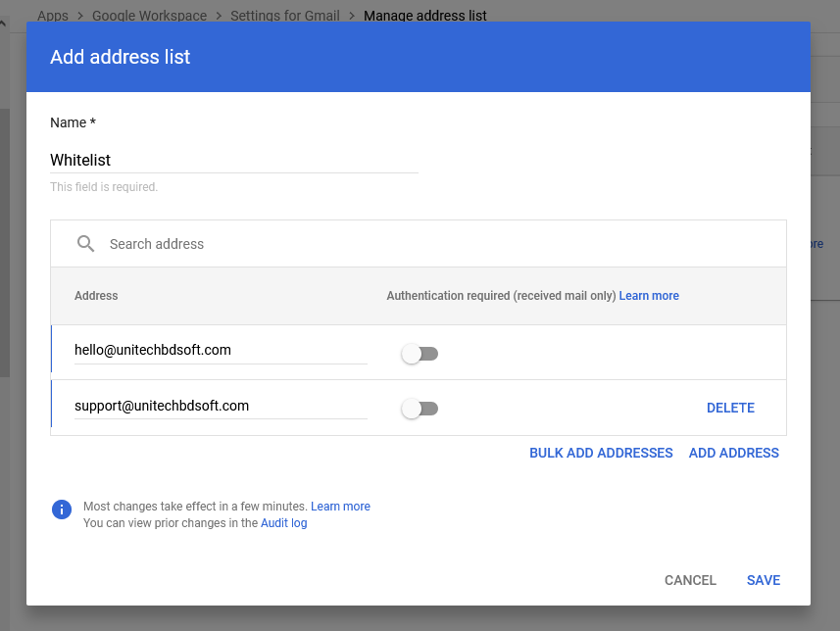Open Learn more about changes taking effect
This screenshot has height=631, width=840.
point(340,507)
